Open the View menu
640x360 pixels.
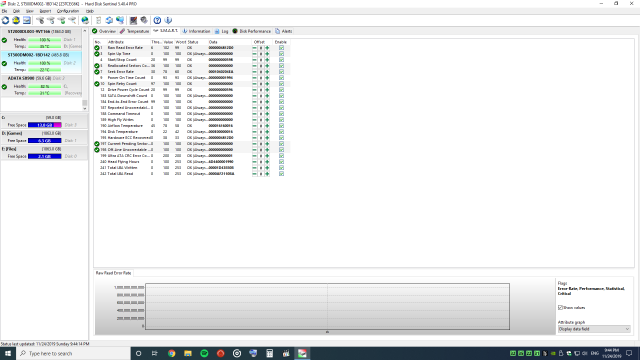(30, 11)
